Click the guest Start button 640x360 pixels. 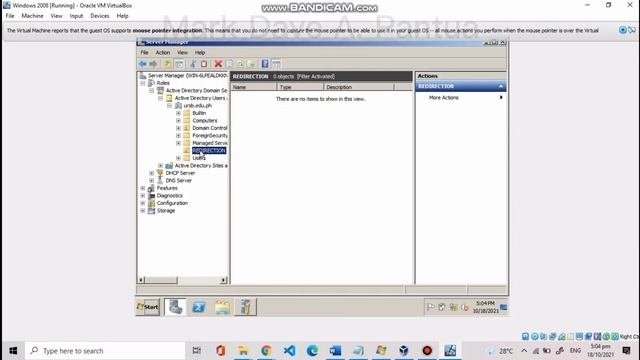(x=148, y=307)
